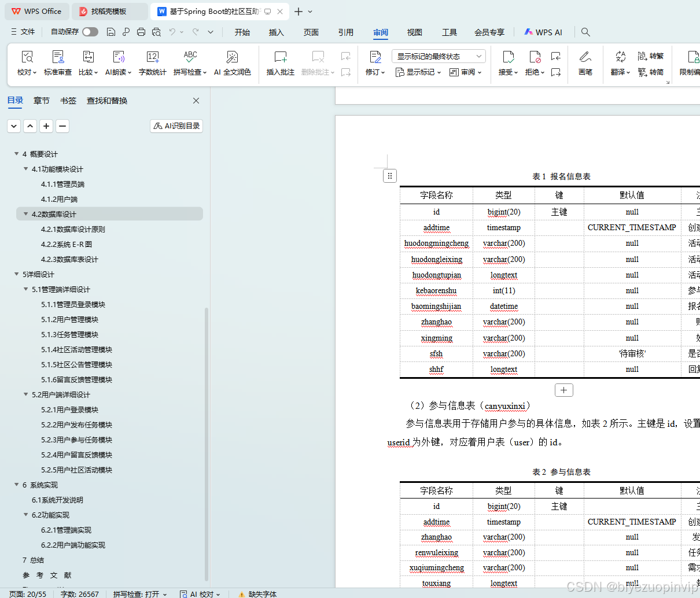Go to the 参考文献 heading

(47, 575)
